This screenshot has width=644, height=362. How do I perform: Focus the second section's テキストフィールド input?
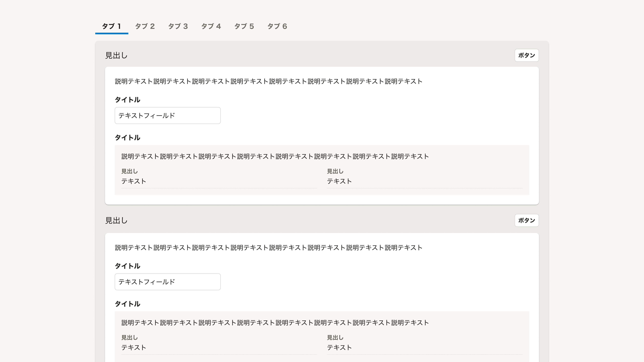point(168,282)
